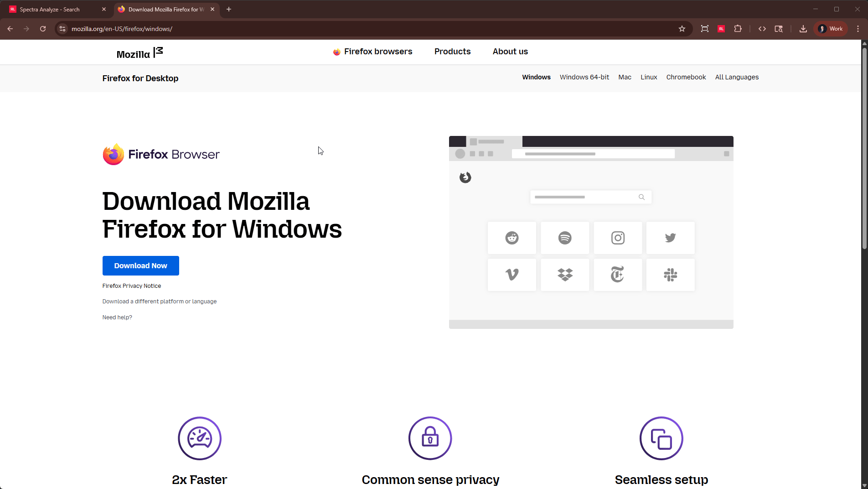The image size is (868, 489).
Task: Close the Download Mozilla Firefox tab
Action: click(x=212, y=9)
